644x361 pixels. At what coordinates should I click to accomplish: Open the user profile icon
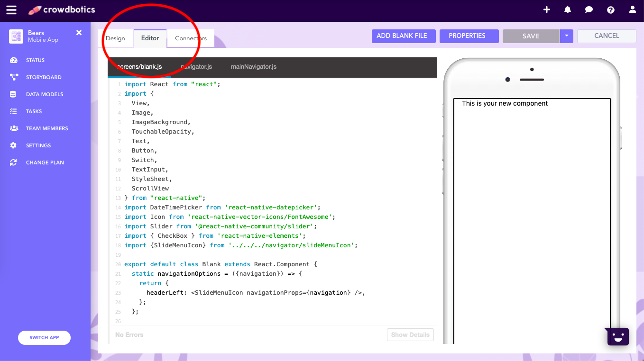click(632, 9)
